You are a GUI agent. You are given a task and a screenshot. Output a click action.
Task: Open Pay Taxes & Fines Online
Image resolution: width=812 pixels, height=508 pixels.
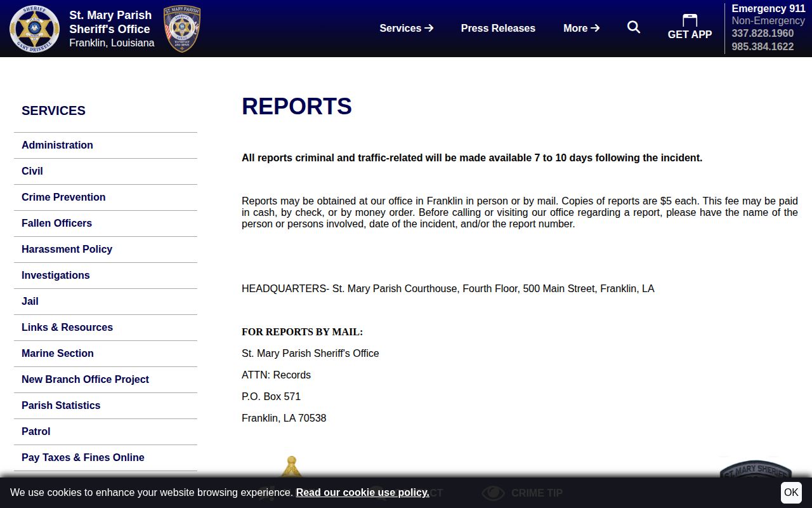tap(105, 458)
